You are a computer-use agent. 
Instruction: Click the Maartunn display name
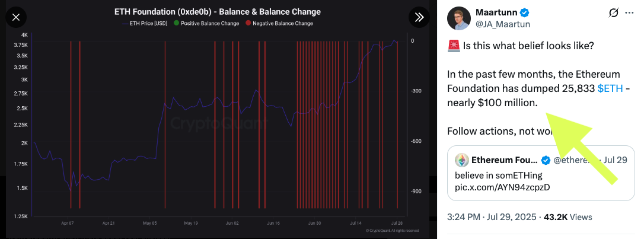(497, 12)
